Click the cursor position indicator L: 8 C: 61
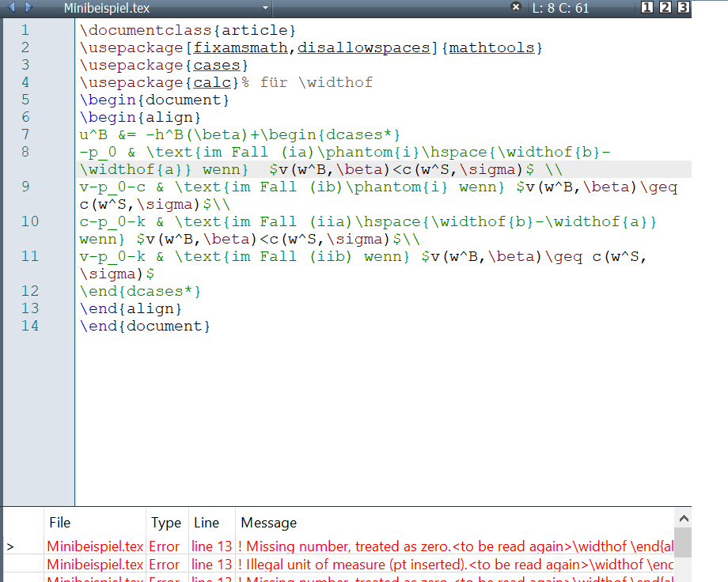 pyautogui.click(x=560, y=9)
